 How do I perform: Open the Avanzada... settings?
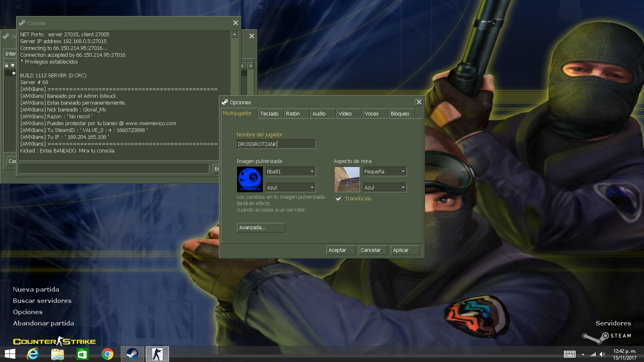click(261, 228)
